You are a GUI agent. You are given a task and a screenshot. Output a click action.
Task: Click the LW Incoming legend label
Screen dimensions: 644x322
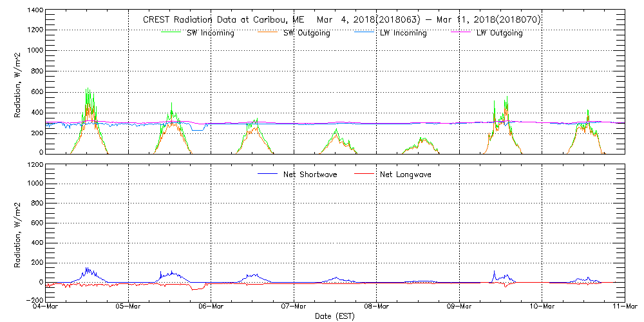[x=402, y=33]
